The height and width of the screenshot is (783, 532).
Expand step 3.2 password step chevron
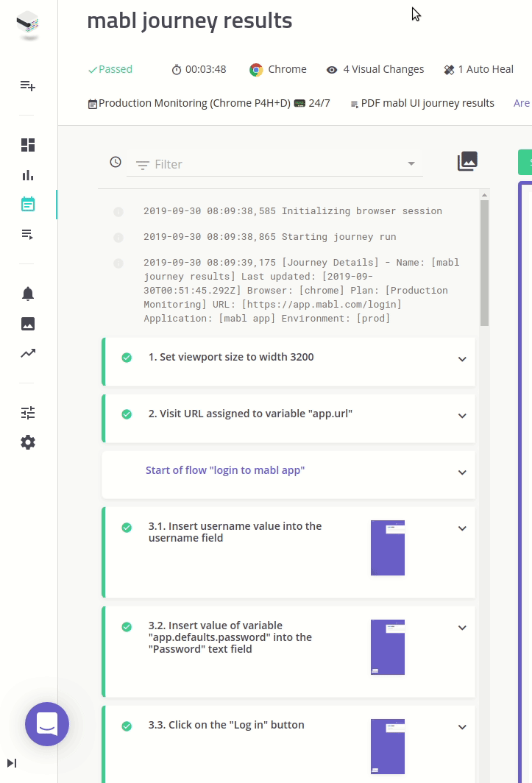pos(462,628)
